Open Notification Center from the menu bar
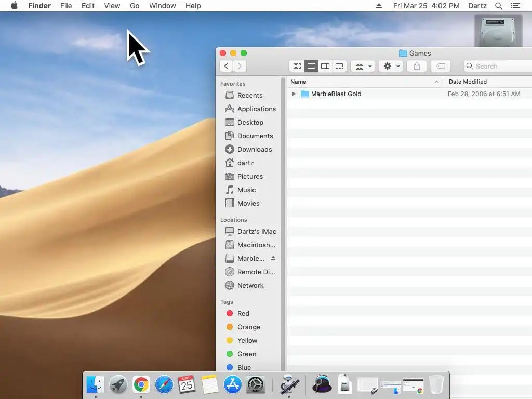The height and width of the screenshot is (399, 532). 515,6
